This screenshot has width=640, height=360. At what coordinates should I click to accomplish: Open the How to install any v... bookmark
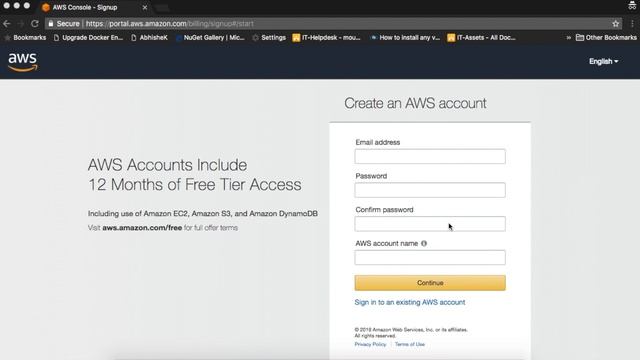[x=405, y=38]
